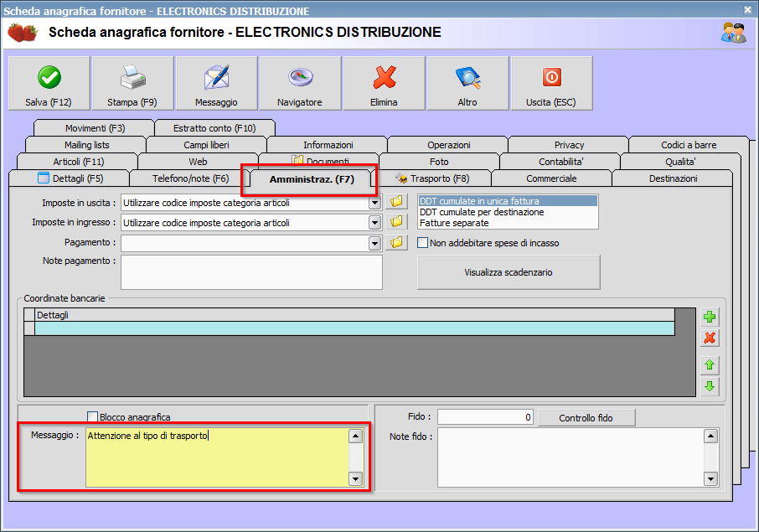The image size is (759, 532).
Task: Select the Amministraz. (F7) tab
Action: click(x=312, y=179)
